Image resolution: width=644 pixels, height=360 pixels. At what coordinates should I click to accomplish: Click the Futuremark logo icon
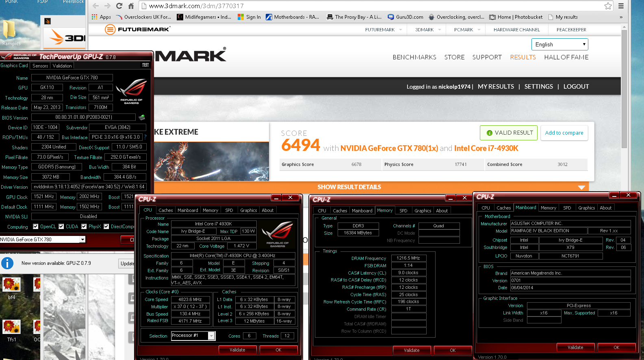tap(110, 29)
